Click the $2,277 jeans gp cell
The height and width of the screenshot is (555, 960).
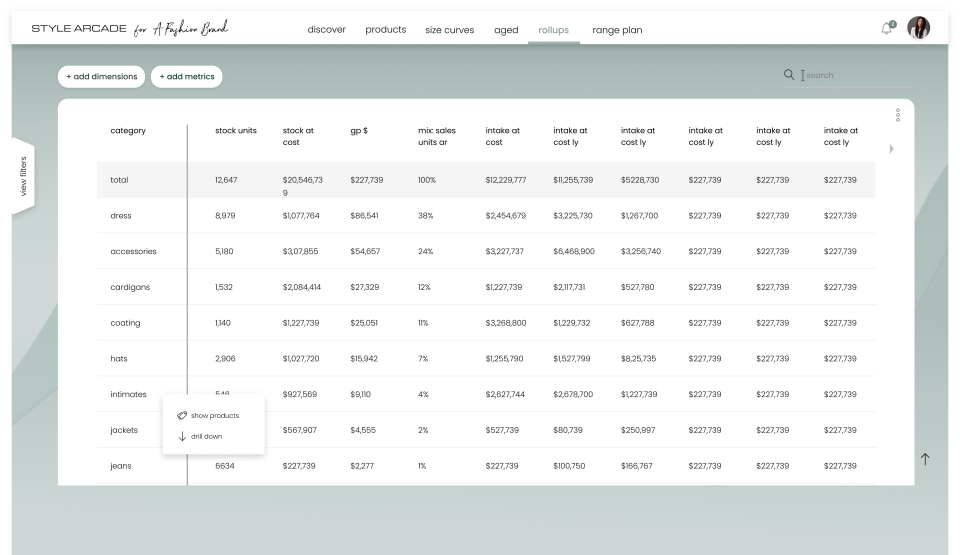point(362,466)
